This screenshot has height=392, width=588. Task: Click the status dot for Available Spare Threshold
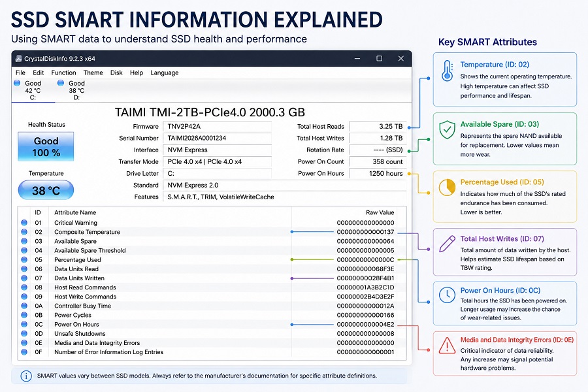tap(24, 250)
